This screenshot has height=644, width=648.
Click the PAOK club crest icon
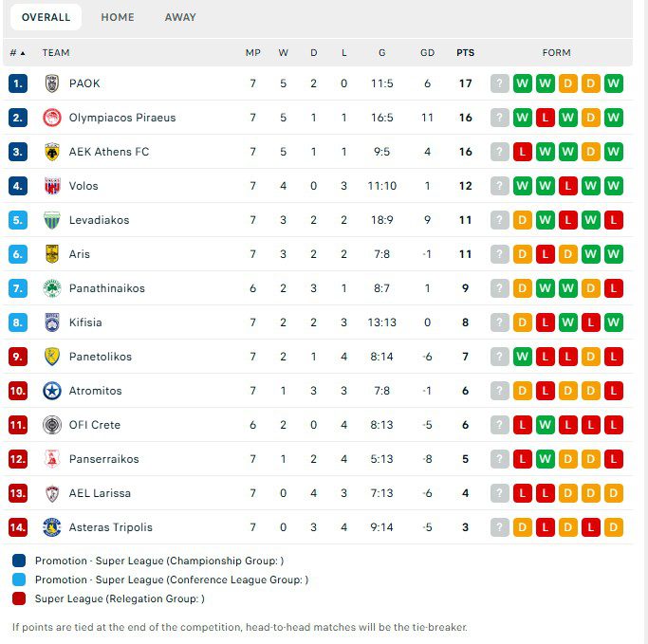pos(52,83)
